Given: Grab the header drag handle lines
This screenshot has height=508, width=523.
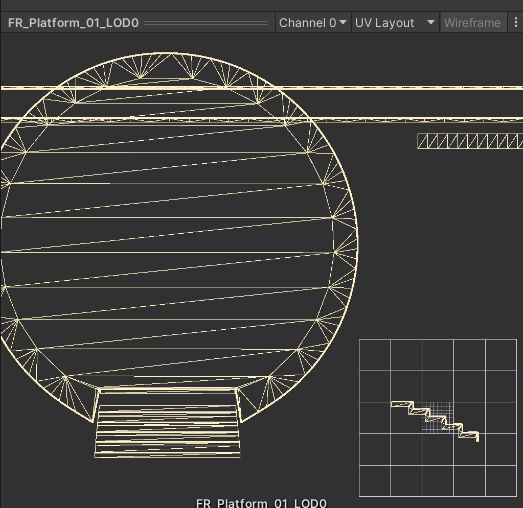Looking at the screenshot, I should pyautogui.click(x=206, y=23).
